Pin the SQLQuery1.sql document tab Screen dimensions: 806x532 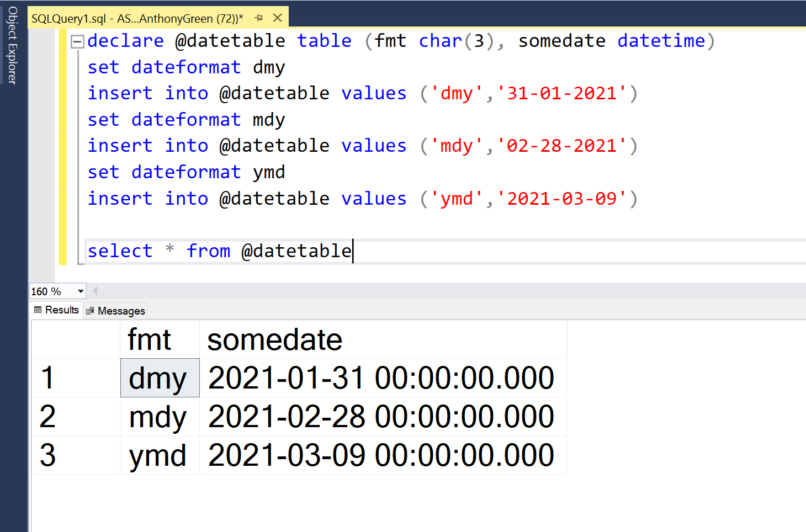258,18
